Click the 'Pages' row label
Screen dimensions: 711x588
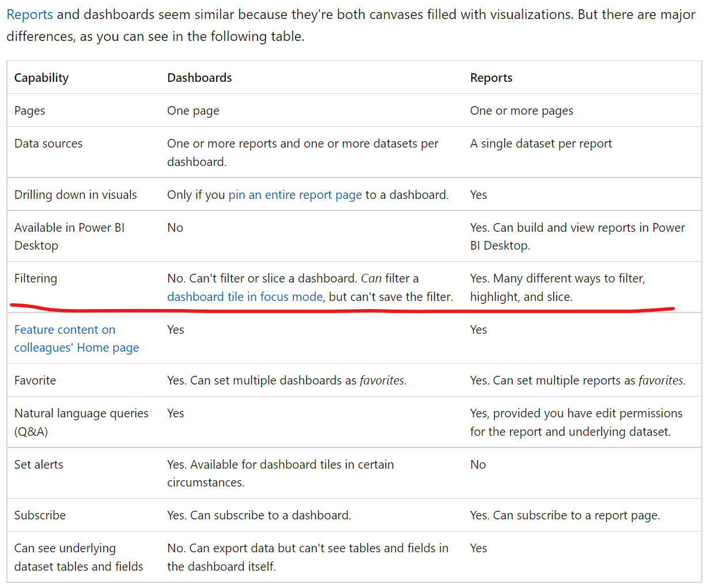29,111
